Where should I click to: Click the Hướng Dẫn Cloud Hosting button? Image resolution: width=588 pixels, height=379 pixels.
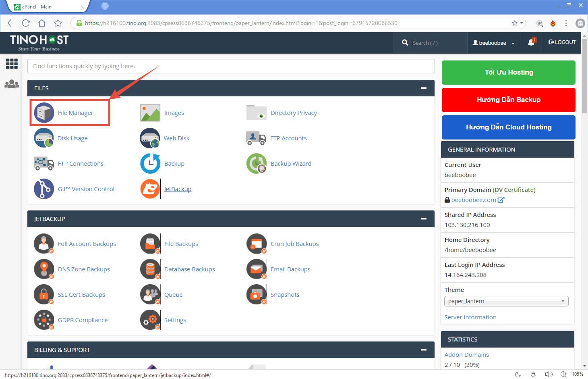509,127
